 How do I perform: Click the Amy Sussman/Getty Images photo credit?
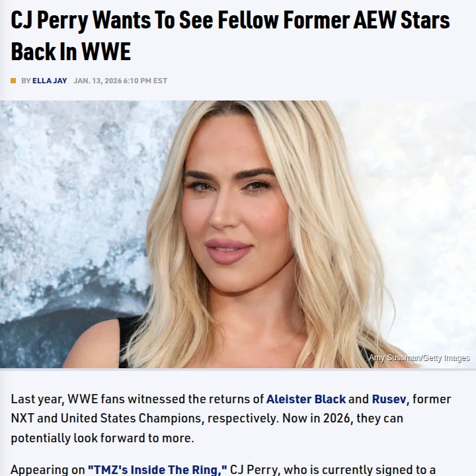click(419, 358)
